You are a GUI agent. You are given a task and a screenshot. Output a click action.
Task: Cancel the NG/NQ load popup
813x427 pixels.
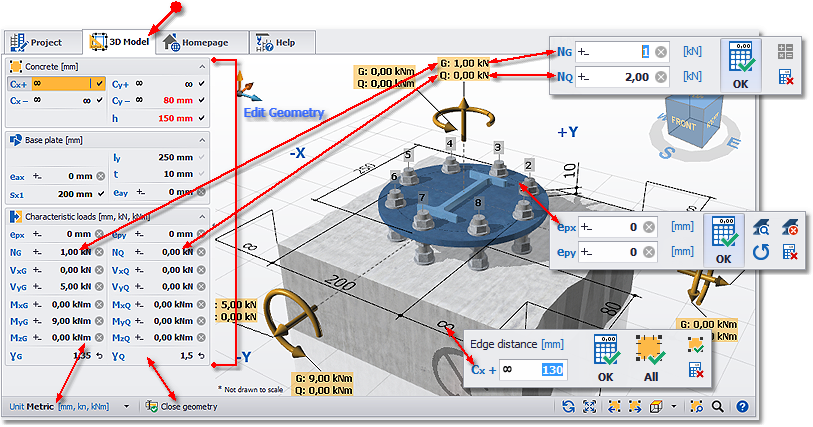click(786, 77)
